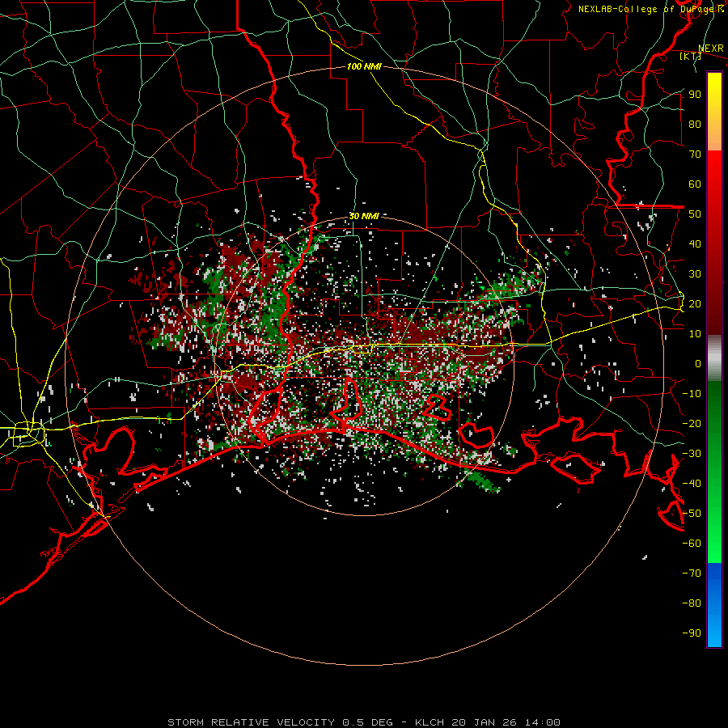
Task: Click the positive 70 scale label
Action: [695, 154]
